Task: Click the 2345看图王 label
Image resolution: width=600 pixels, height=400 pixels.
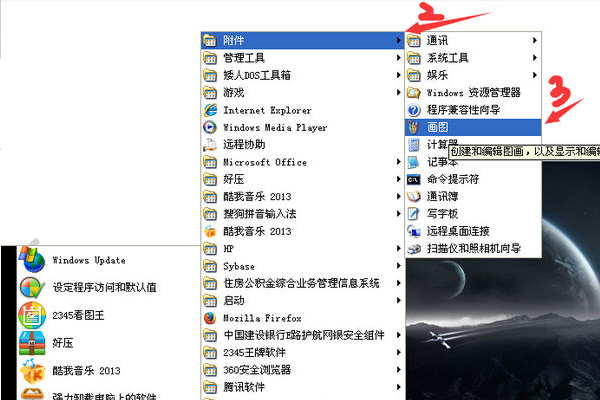Action: (78, 315)
